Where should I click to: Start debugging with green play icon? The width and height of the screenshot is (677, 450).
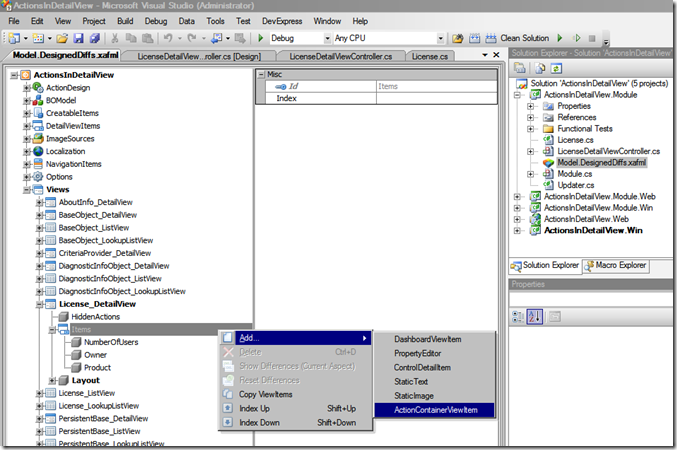click(x=260, y=38)
